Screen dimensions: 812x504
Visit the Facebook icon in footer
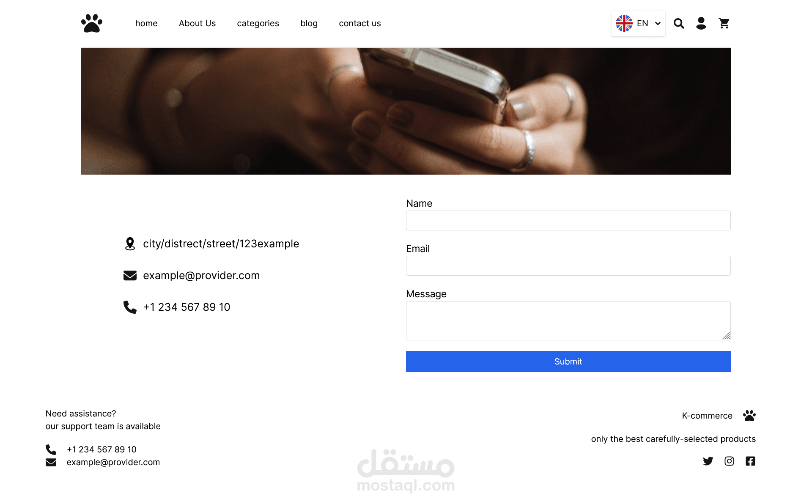[x=750, y=461]
